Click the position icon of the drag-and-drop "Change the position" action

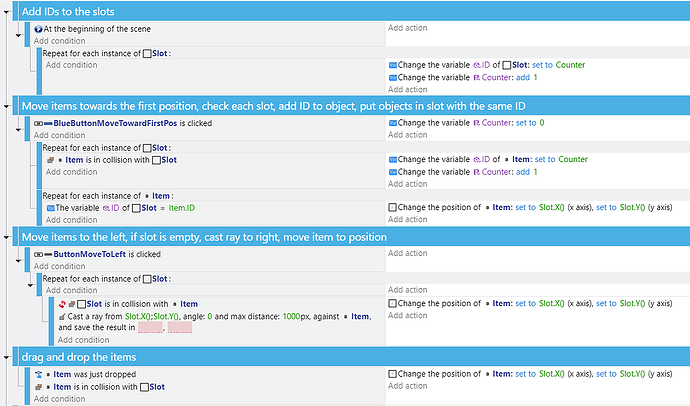393,374
